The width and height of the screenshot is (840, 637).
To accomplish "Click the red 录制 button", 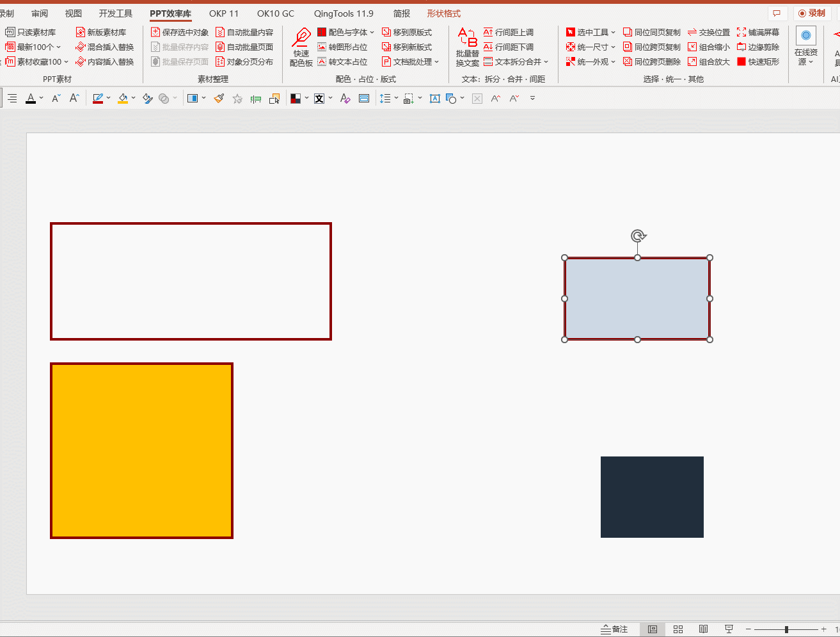I will click(812, 13).
